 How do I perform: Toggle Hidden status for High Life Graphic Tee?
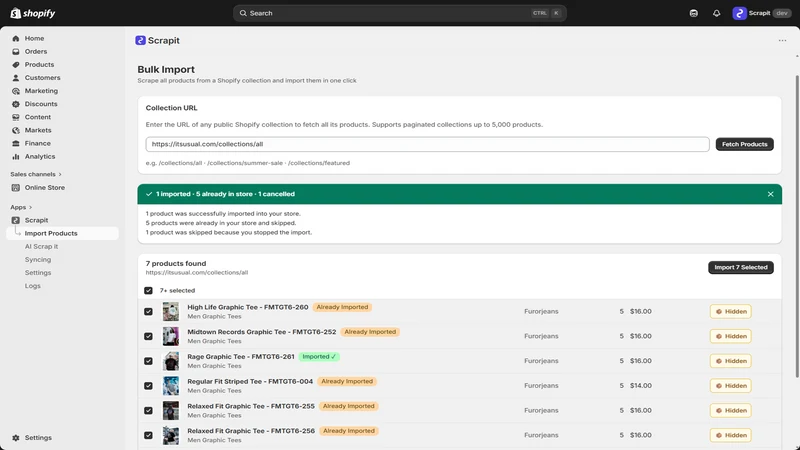[x=731, y=312]
